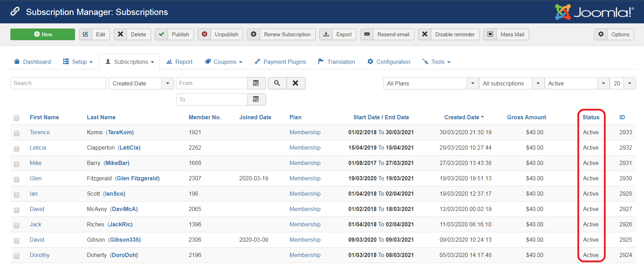Open the Payment Plugins tab
Image resolution: width=644 pixels, height=264 pixels.
280,62
